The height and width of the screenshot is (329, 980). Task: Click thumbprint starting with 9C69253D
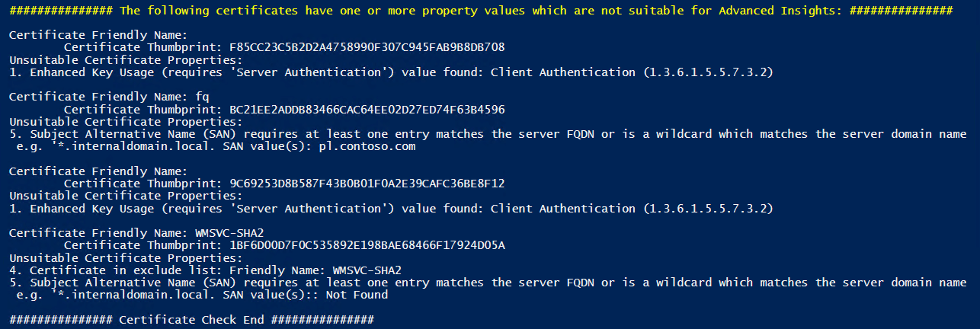tap(367, 184)
